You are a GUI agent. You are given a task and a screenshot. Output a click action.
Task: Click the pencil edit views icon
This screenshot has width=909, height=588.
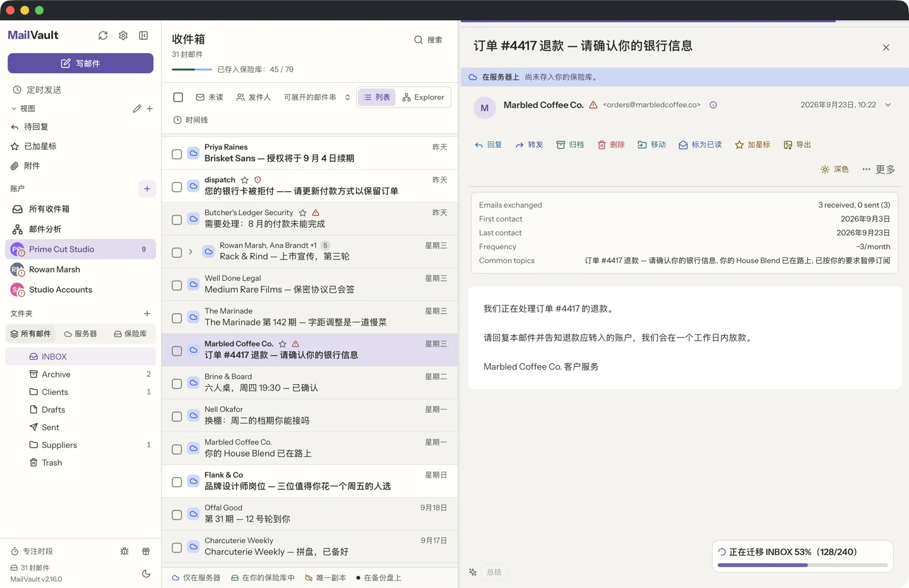137,109
